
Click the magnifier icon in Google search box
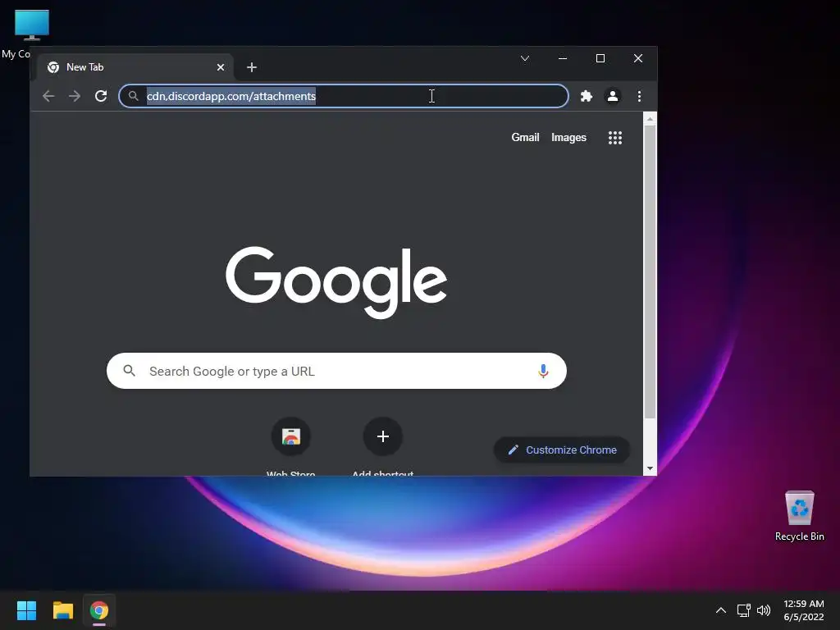(129, 370)
